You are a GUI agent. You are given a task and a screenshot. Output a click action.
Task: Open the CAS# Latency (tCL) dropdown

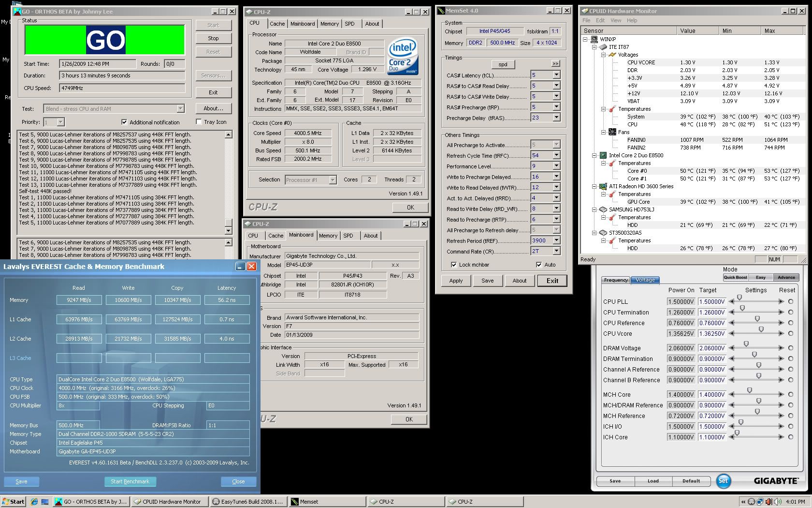(x=556, y=75)
